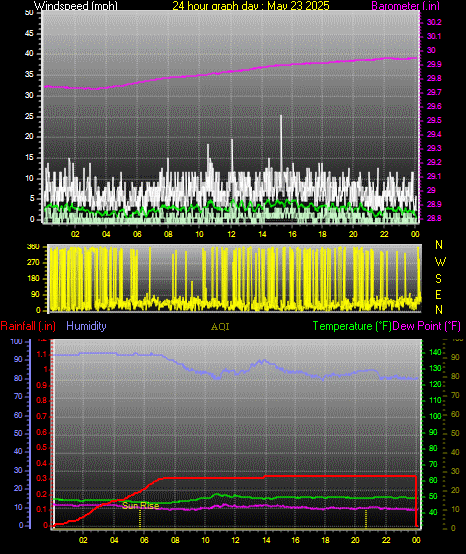Click the "29.1" barometer axis value
This screenshot has height=554, width=466.
(434, 176)
